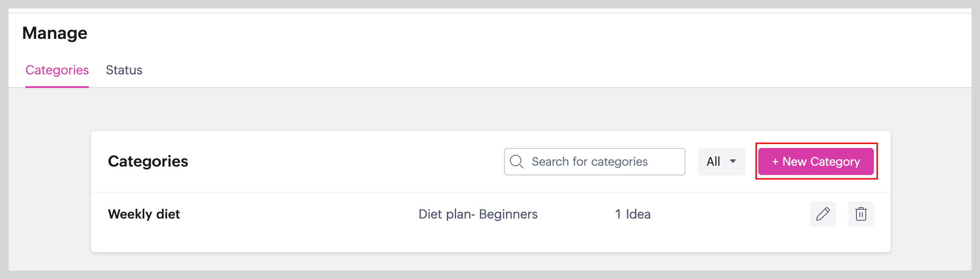Click the caret arrow beside All

(733, 161)
